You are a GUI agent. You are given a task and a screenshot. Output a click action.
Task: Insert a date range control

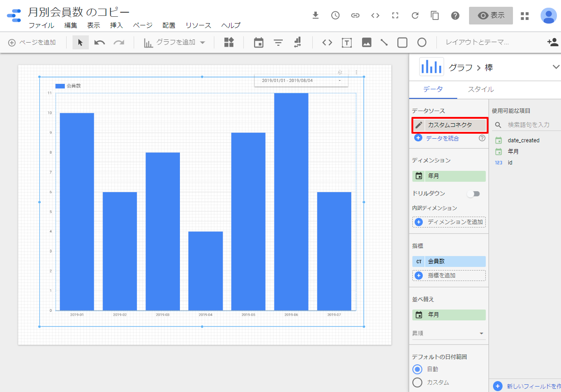click(259, 43)
